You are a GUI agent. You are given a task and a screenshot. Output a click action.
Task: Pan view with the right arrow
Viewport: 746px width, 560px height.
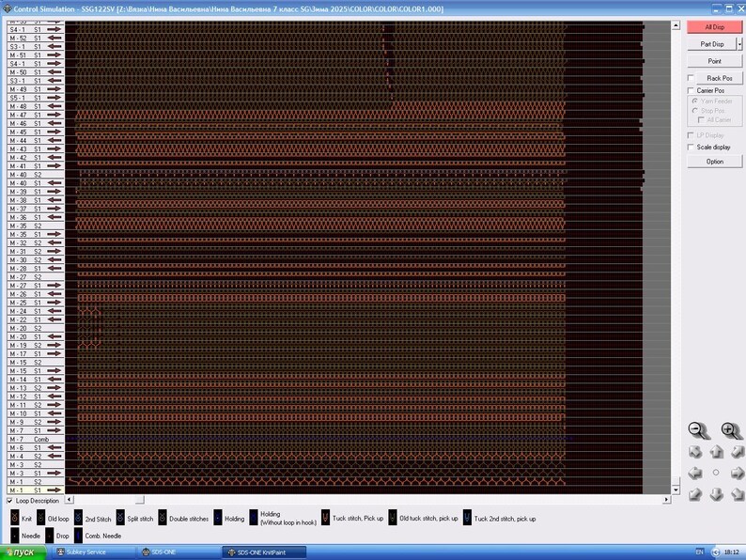(737, 473)
